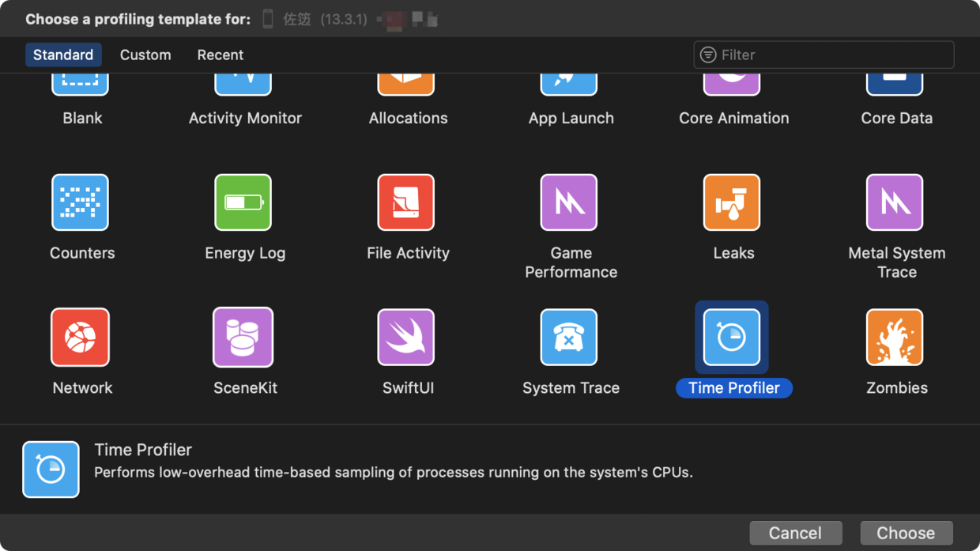Click the Core Animation label
Viewport: 980px width, 551px height.
[x=733, y=118]
